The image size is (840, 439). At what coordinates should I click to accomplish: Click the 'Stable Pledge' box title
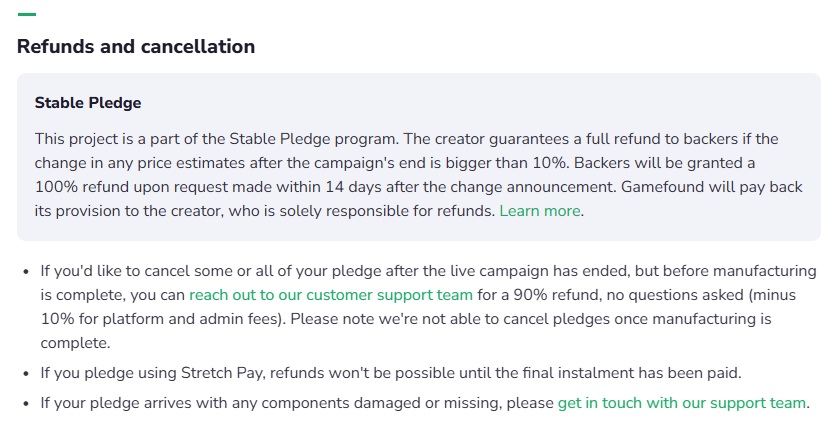[88, 103]
